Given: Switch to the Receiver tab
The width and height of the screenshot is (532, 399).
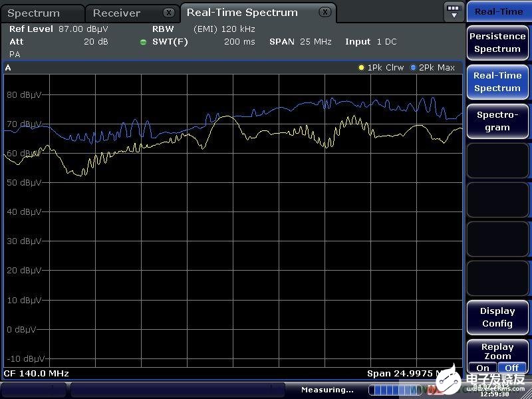Looking at the screenshot, I should click(x=116, y=13).
